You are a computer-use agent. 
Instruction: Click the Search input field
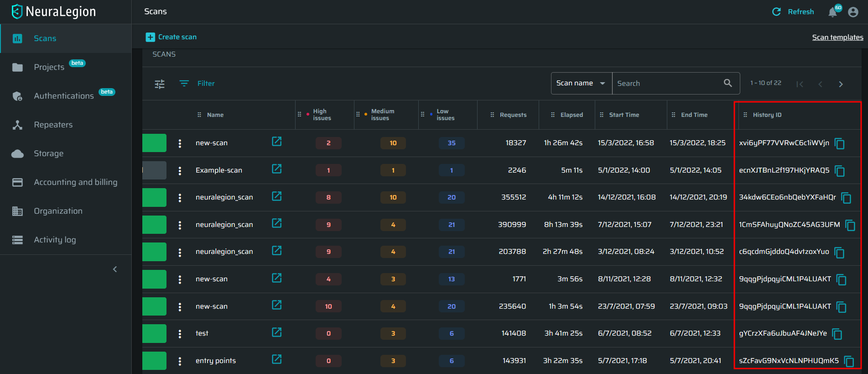[x=667, y=84]
